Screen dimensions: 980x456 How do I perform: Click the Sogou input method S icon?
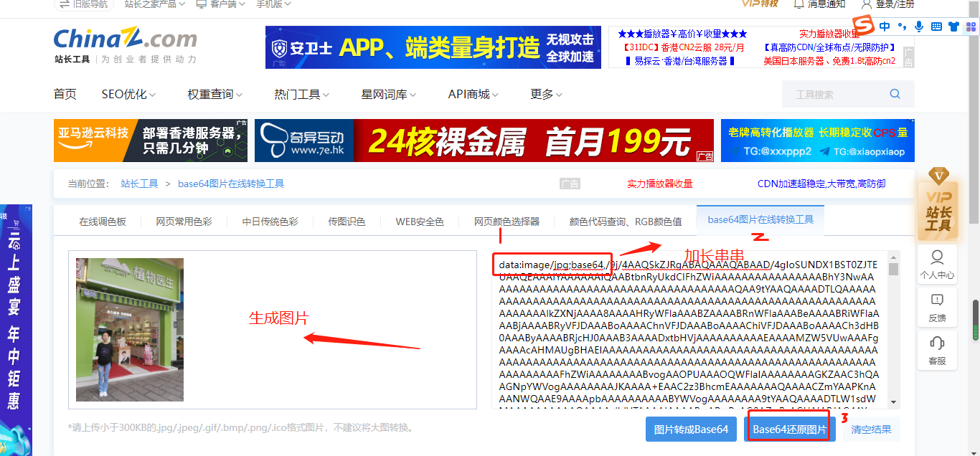tap(865, 27)
